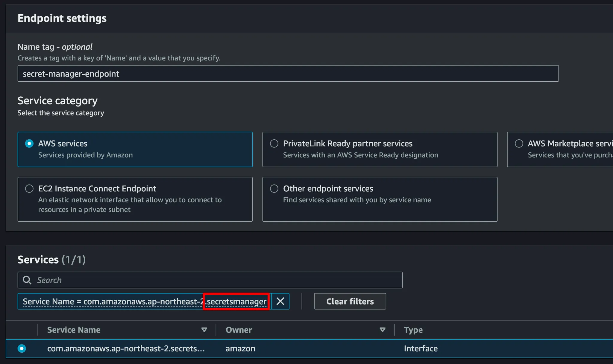613x364 pixels.
Task: Click the Owner column header
Action: (239, 330)
